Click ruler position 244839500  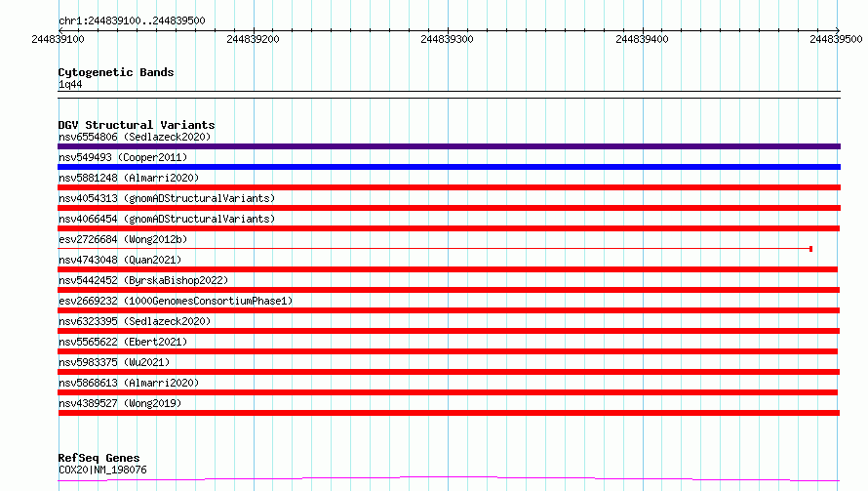836,39
